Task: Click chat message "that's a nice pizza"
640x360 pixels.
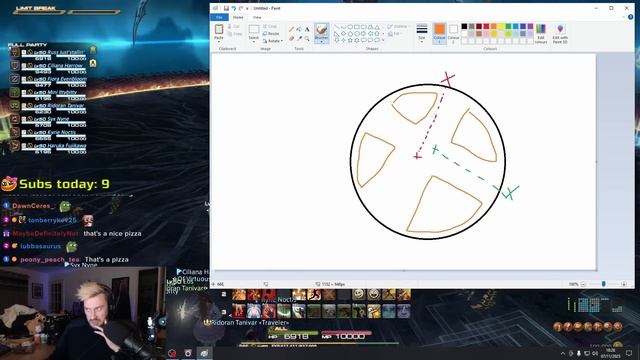Action: (x=112, y=233)
